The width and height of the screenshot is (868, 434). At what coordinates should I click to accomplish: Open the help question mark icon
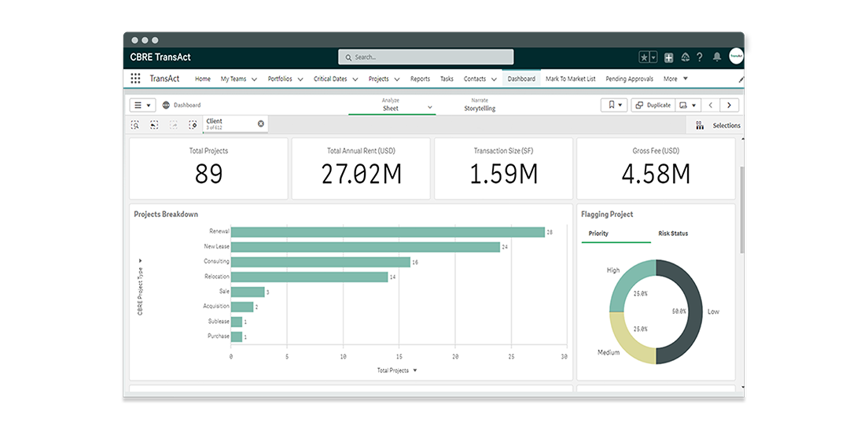point(700,57)
